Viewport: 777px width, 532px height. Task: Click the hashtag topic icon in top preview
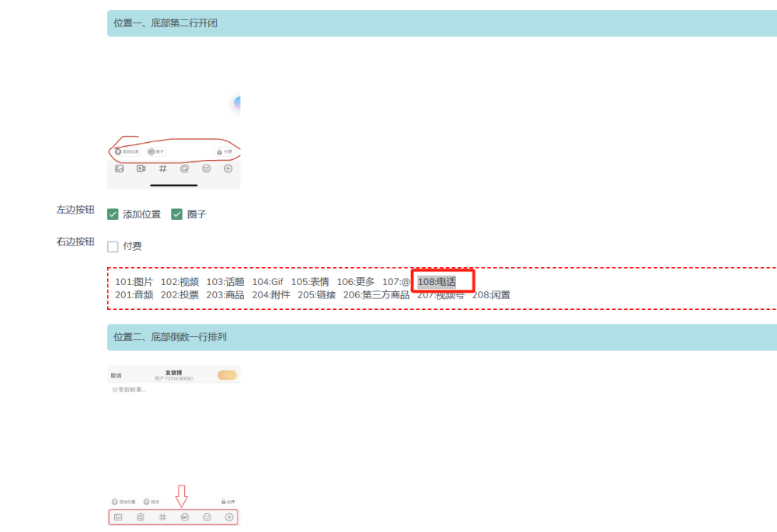[x=162, y=169]
